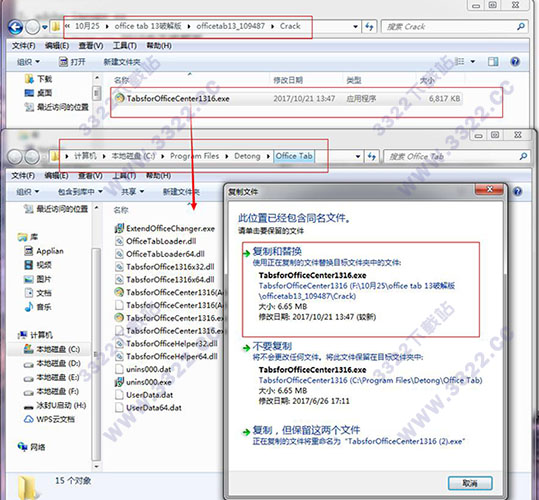Click Program Files breadcrumb segment
539x500 pixels.
coord(195,156)
